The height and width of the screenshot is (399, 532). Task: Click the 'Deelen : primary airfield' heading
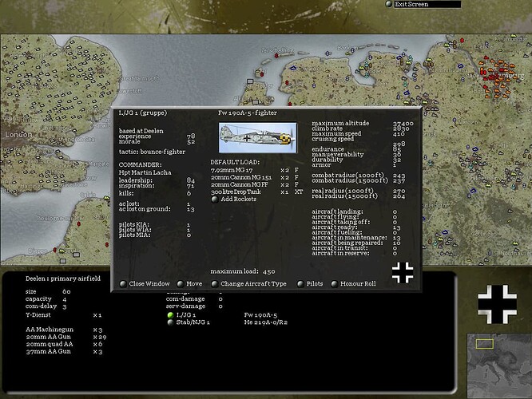point(63,279)
